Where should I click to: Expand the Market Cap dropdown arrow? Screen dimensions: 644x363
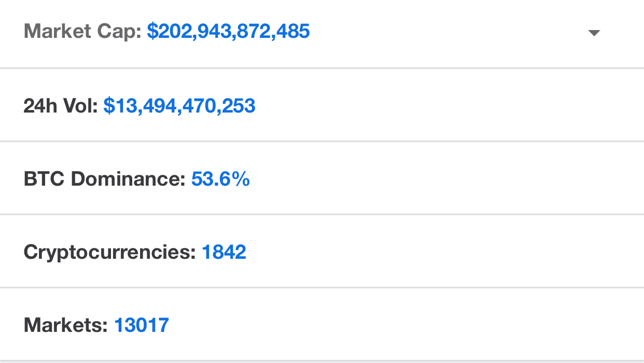click(594, 33)
